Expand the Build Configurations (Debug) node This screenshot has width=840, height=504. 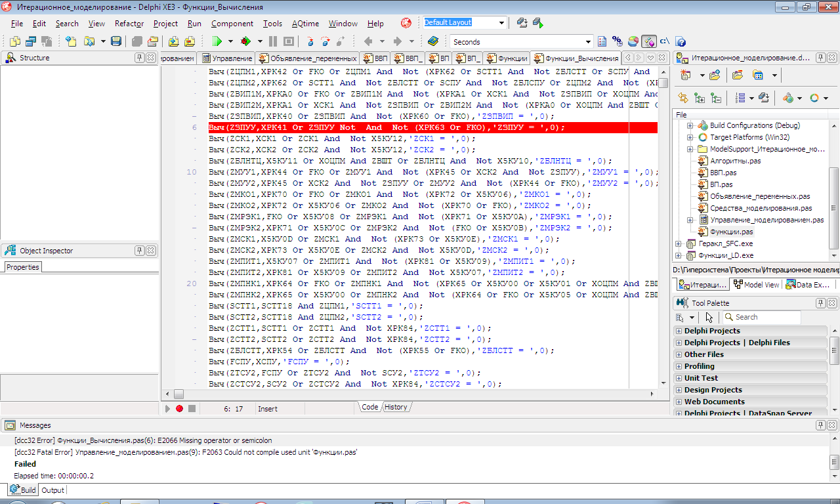point(690,125)
